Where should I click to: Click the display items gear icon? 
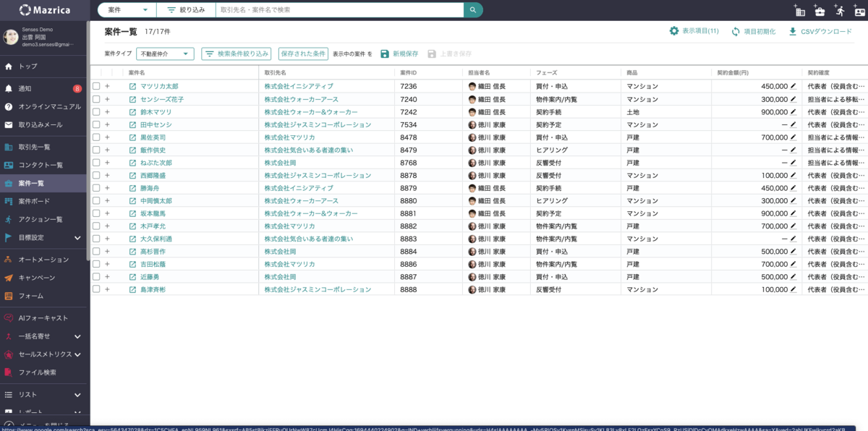[674, 31]
